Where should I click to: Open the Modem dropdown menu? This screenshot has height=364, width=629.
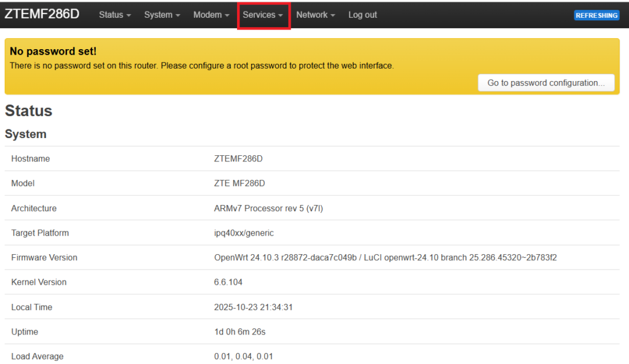pos(211,15)
